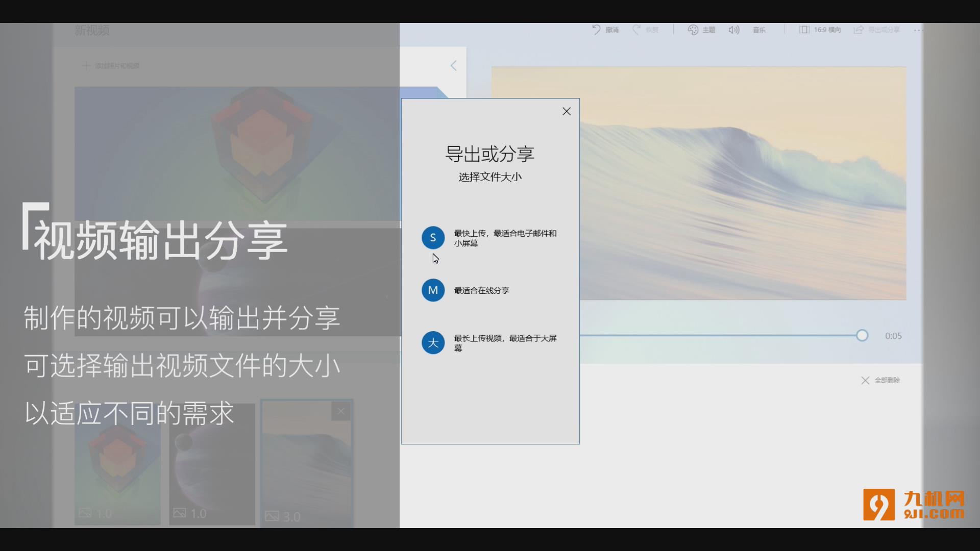Choose the M medium file size option
980x551 pixels.
pos(433,290)
